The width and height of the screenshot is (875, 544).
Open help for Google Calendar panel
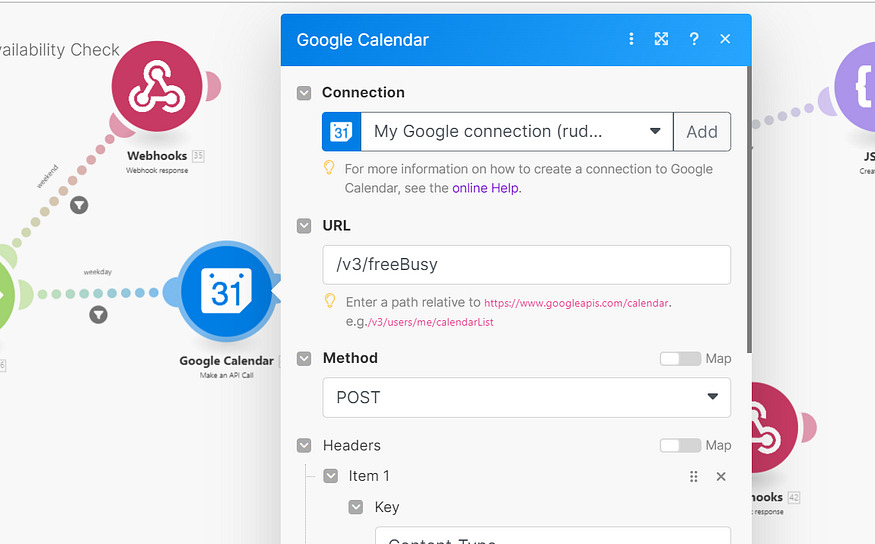point(694,39)
